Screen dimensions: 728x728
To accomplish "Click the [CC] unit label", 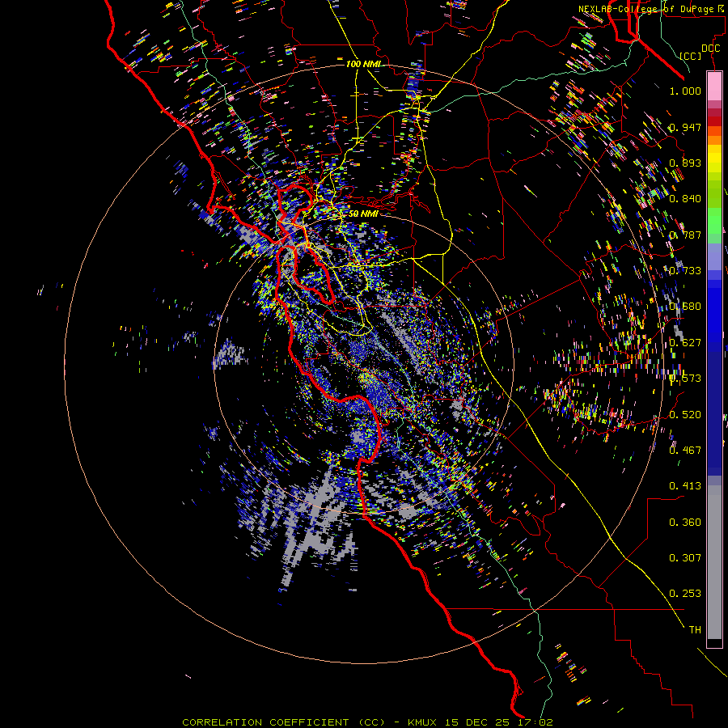I will coord(691,56).
